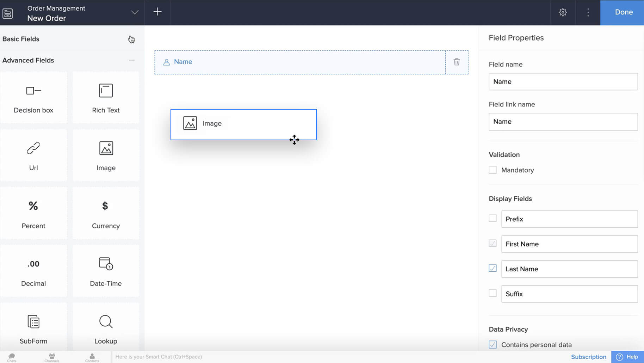This screenshot has width=644, height=363.
Task: Switch to the Channels tab in bottom bar
Action: click(x=52, y=357)
